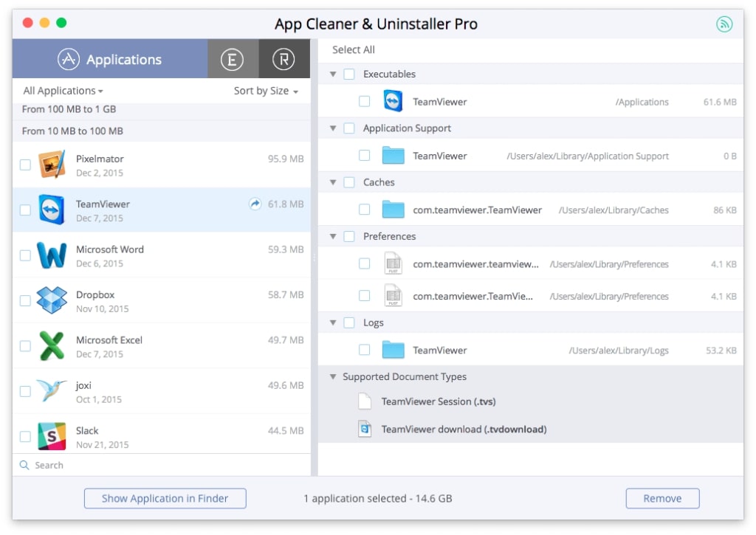Screen dimensions: 756x535
Task: Click the '1 application selected - 14.6 GB' status
Action: coord(378,498)
